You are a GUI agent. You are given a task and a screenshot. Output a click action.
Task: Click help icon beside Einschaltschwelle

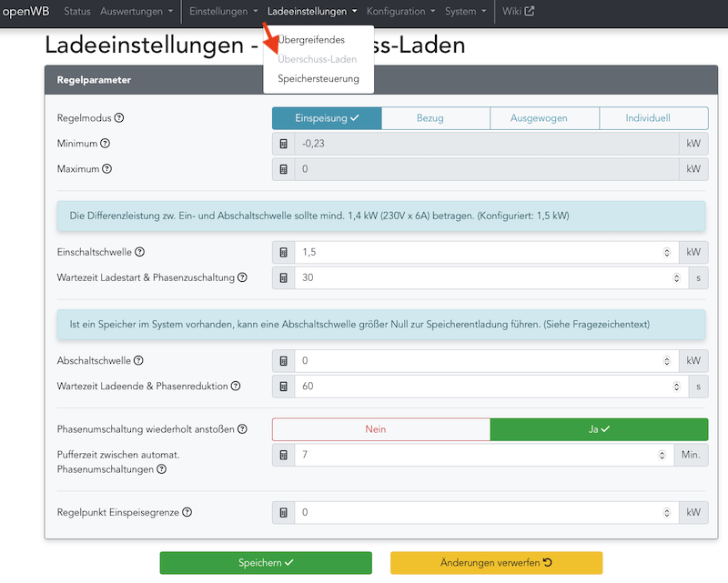tap(139, 252)
